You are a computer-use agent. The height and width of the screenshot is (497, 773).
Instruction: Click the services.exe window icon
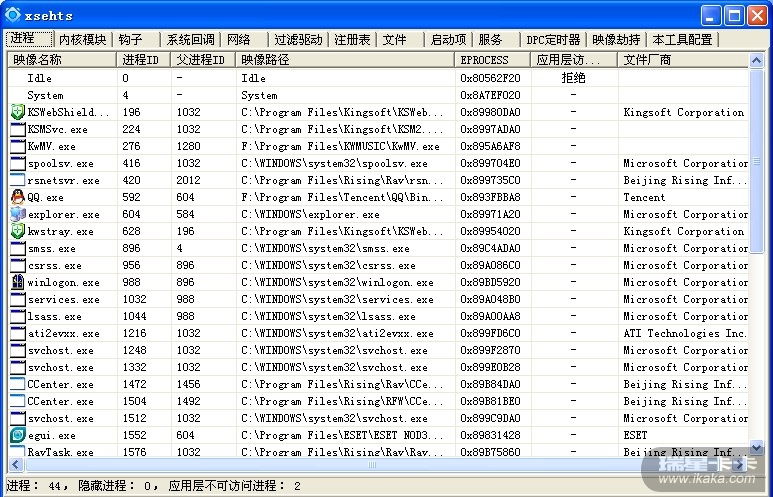click(18, 299)
